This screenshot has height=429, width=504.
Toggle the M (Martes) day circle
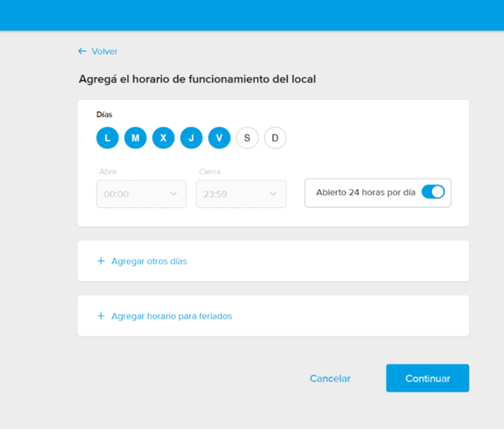135,138
